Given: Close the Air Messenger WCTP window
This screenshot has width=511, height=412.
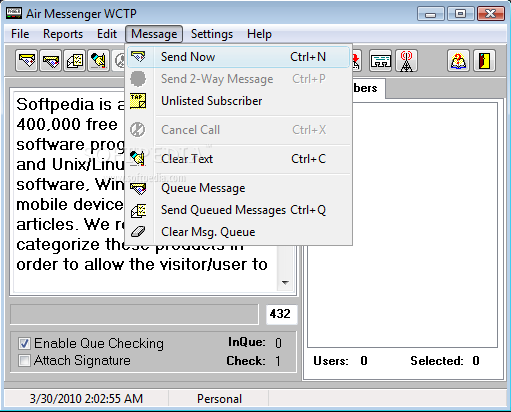Looking at the screenshot, I should tap(491, 14).
